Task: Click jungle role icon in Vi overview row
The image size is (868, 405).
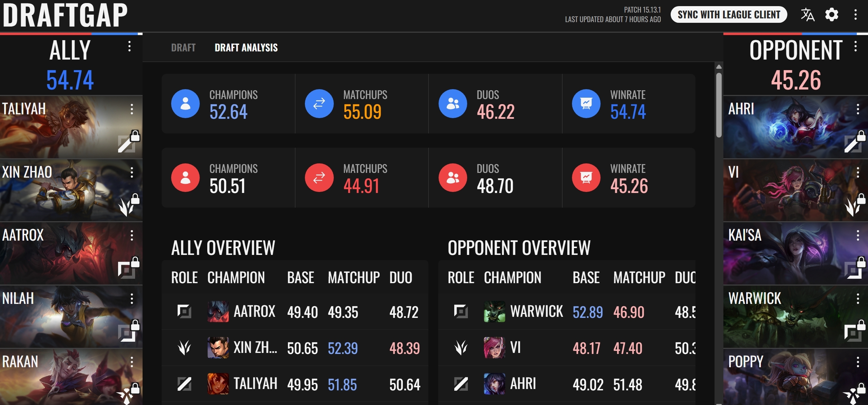Action: click(461, 348)
